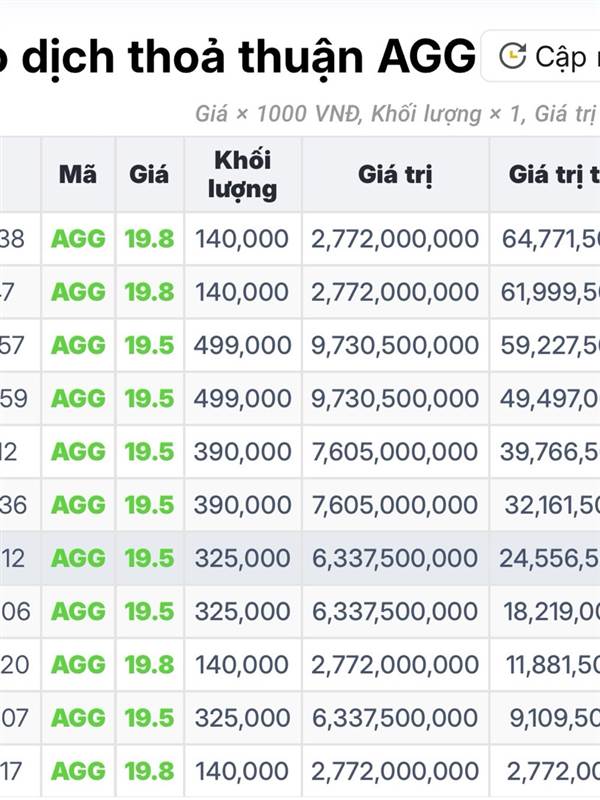Sort by the Khối lượng column header
The width and height of the screenshot is (600, 800).
(243, 174)
